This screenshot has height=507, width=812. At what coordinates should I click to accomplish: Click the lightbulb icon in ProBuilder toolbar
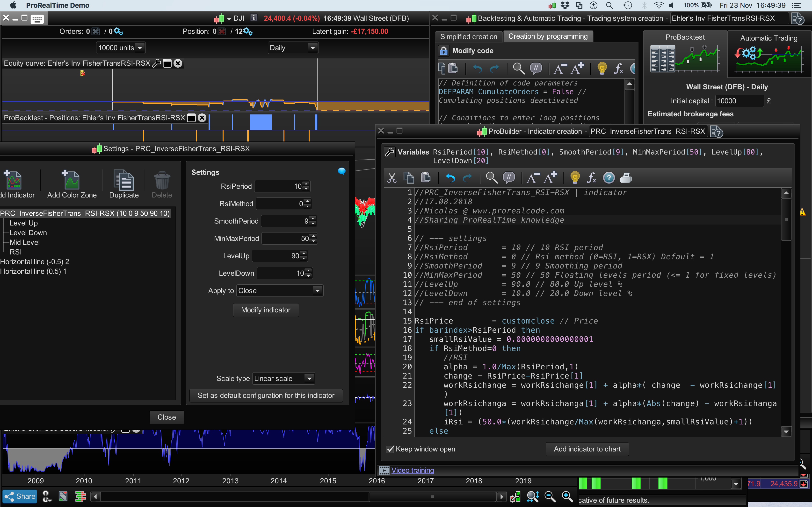tap(575, 178)
